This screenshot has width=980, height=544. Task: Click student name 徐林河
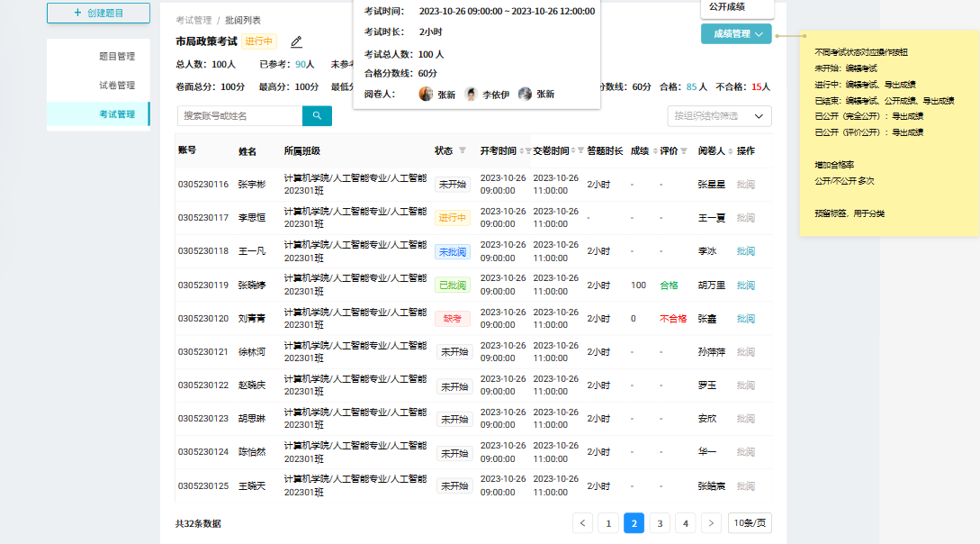pos(252,352)
